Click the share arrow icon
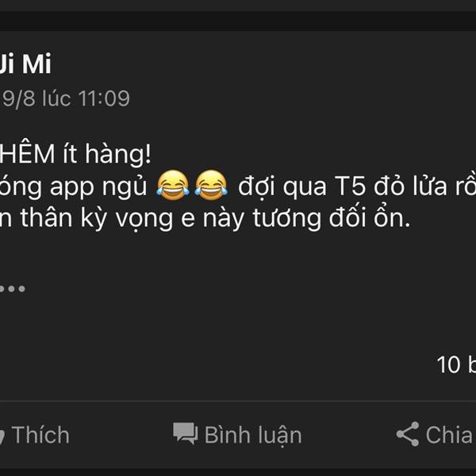 pos(408,434)
